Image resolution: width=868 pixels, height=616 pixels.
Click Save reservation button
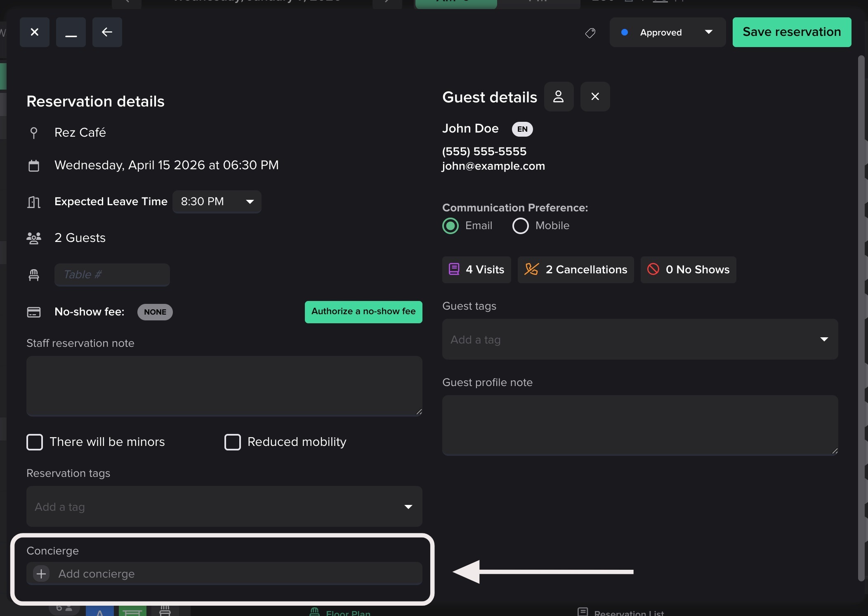coord(792,32)
